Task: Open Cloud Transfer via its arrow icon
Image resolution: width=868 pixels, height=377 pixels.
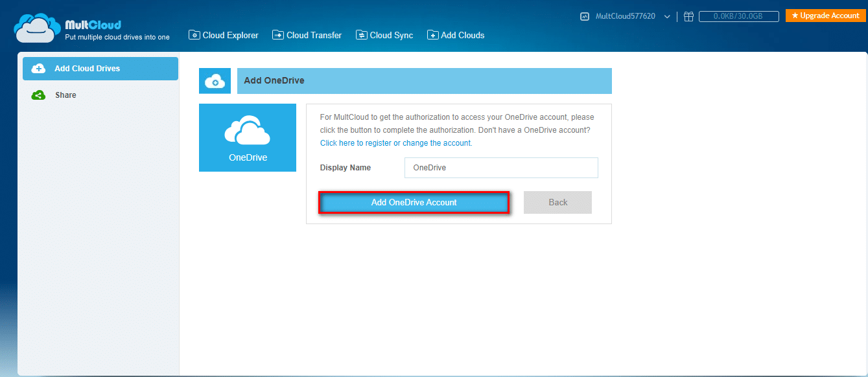Action: (278, 35)
